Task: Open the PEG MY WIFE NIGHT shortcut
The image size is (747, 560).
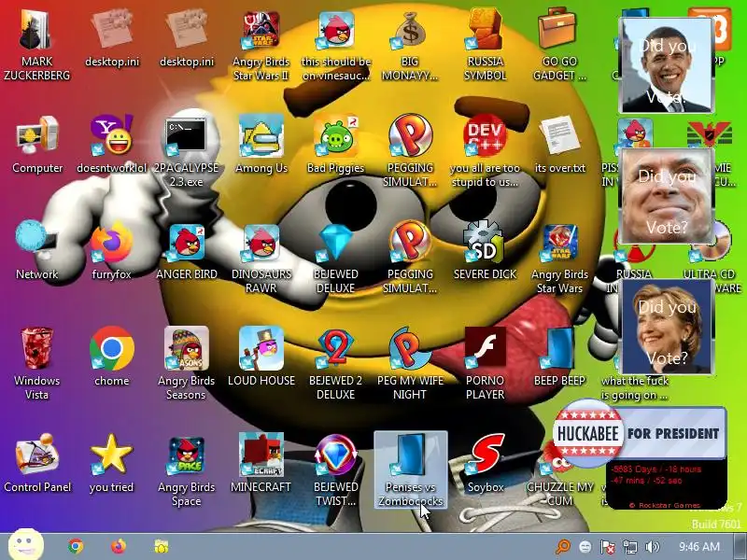Action: pyautogui.click(x=410, y=364)
